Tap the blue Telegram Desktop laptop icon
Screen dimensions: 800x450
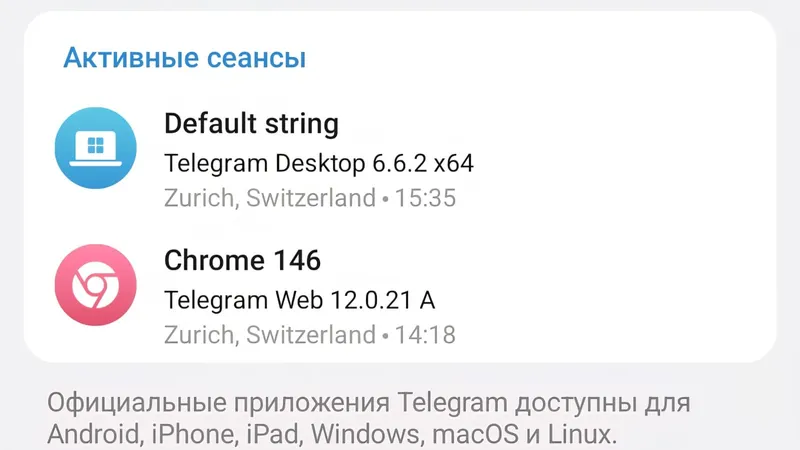click(x=94, y=148)
